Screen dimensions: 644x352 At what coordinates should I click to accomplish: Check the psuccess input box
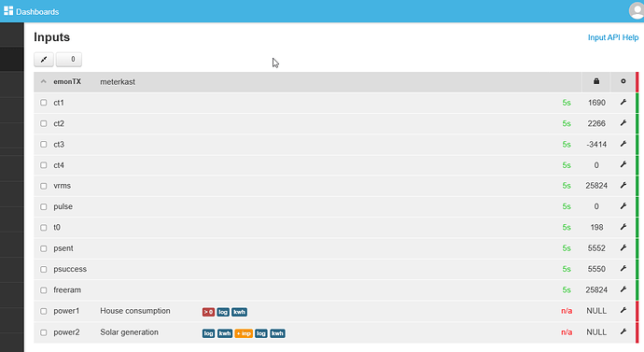click(x=44, y=269)
